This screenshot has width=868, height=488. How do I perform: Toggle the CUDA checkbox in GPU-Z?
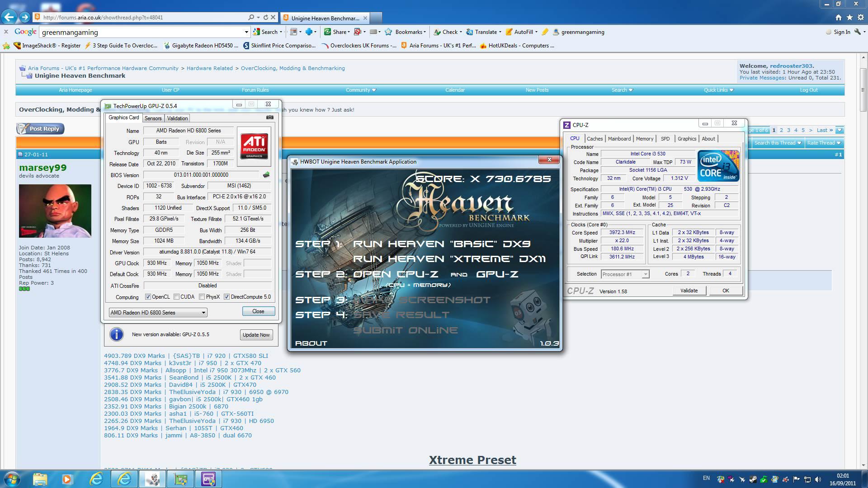pos(176,297)
